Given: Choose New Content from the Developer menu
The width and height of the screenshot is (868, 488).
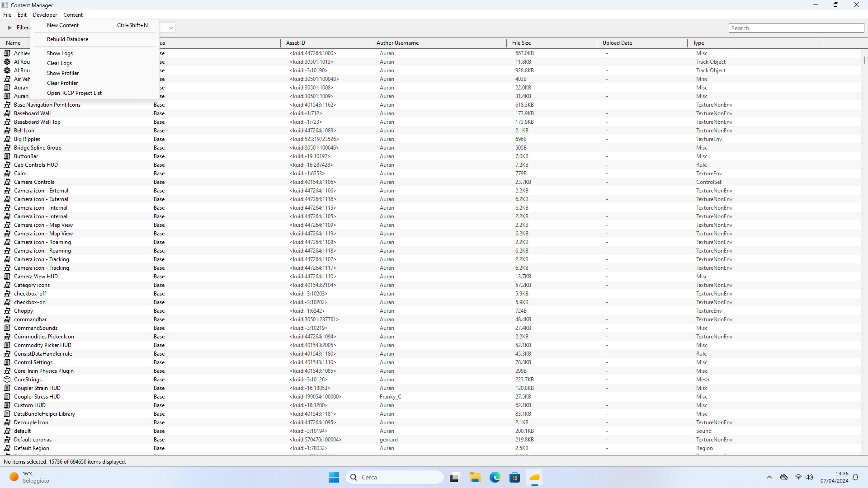Looking at the screenshot, I should [x=95, y=25].
